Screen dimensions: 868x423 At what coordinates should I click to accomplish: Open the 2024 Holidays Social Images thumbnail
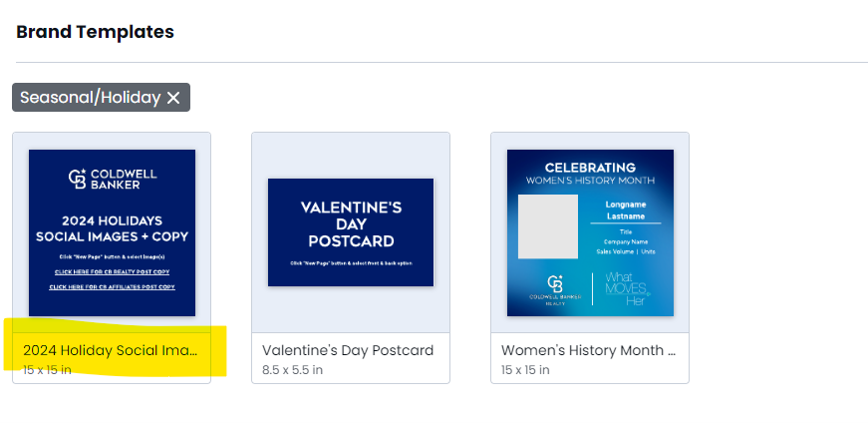[x=112, y=232]
